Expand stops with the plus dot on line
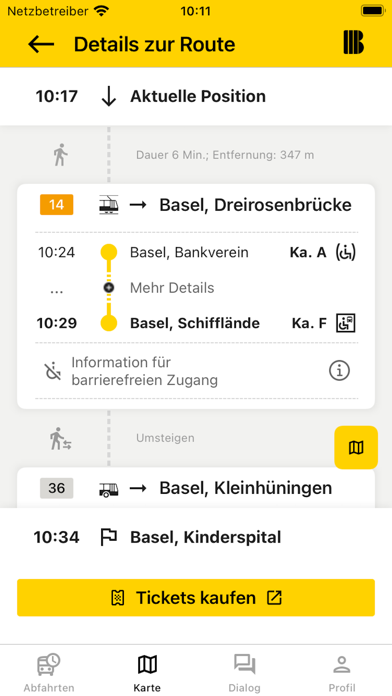 [109, 288]
